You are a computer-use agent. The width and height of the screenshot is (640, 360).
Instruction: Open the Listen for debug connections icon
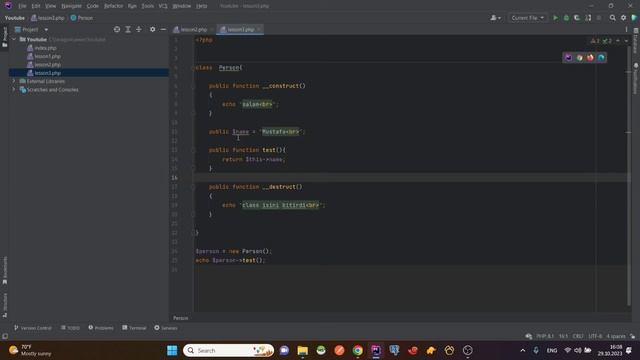point(588,18)
